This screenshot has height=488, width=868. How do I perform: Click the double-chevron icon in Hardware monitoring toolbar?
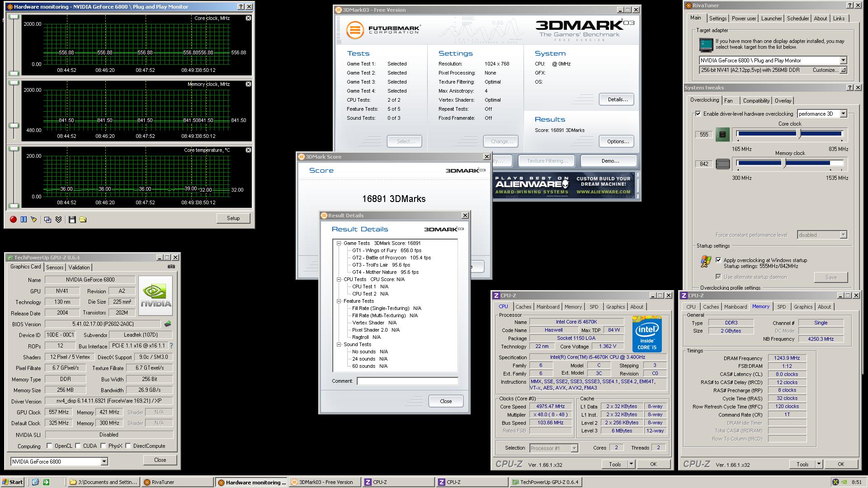point(58,220)
